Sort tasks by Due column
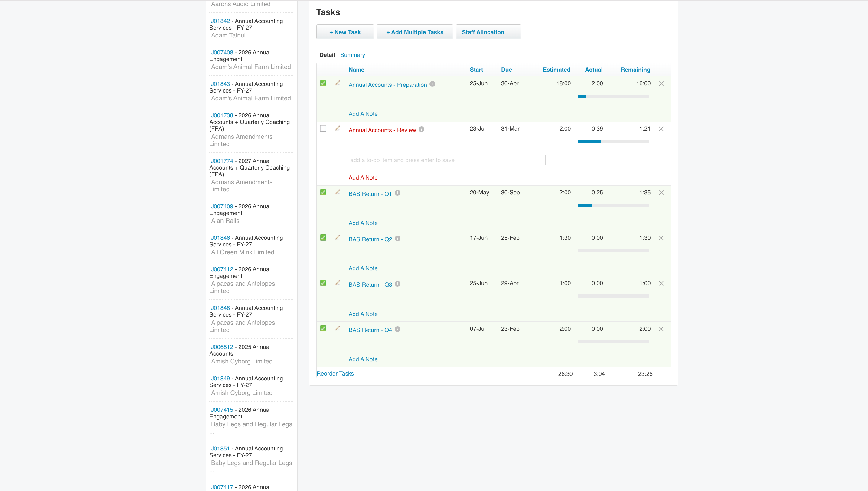This screenshot has width=868, height=491. 506,70
